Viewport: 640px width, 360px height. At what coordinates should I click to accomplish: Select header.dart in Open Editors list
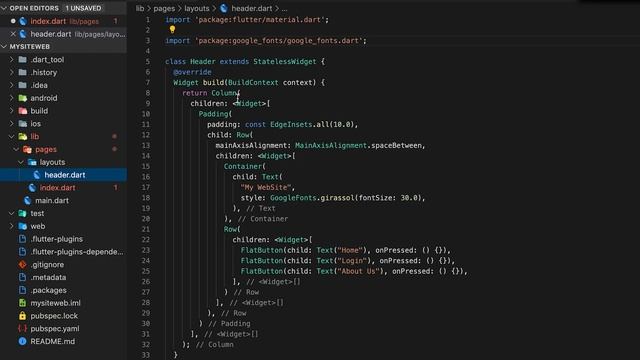(63, 34)
